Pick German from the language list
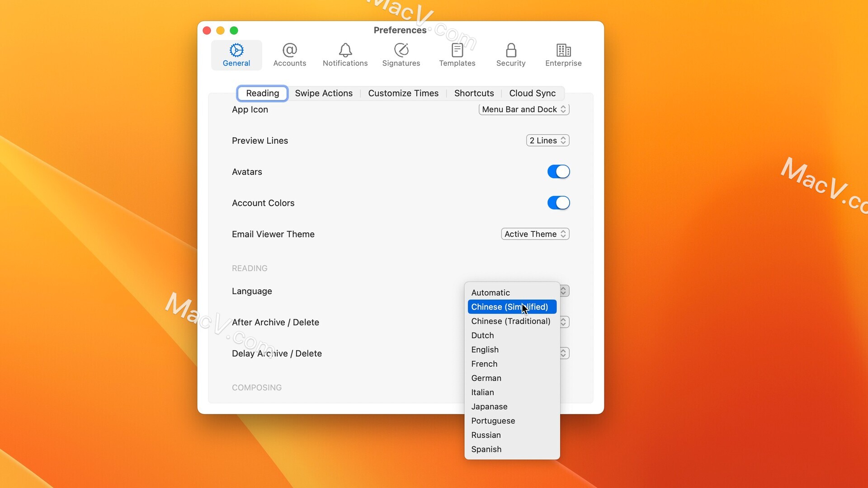The height and width of the screenshot is (488, 868). (x=512, y=378)
